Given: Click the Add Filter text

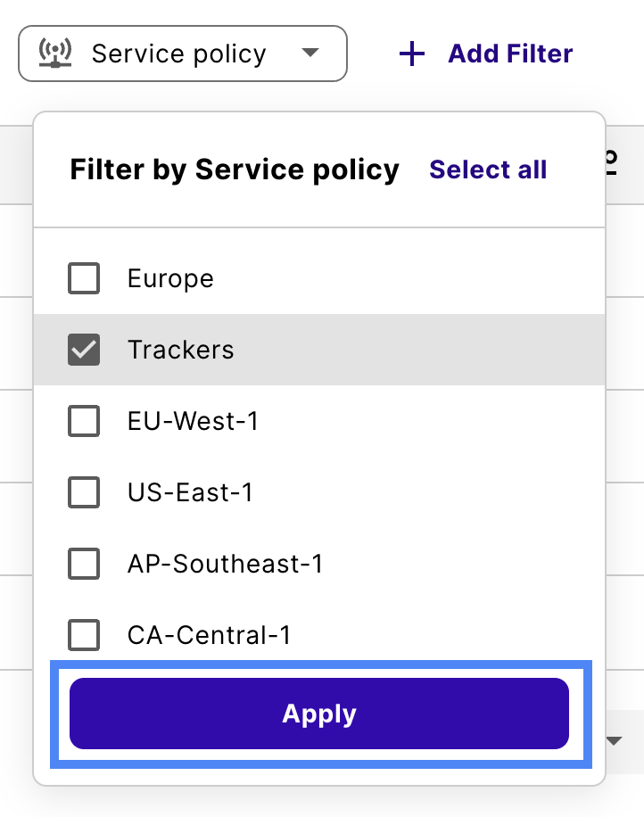Looking at the screenshot, I should click(x=510, y=54).
